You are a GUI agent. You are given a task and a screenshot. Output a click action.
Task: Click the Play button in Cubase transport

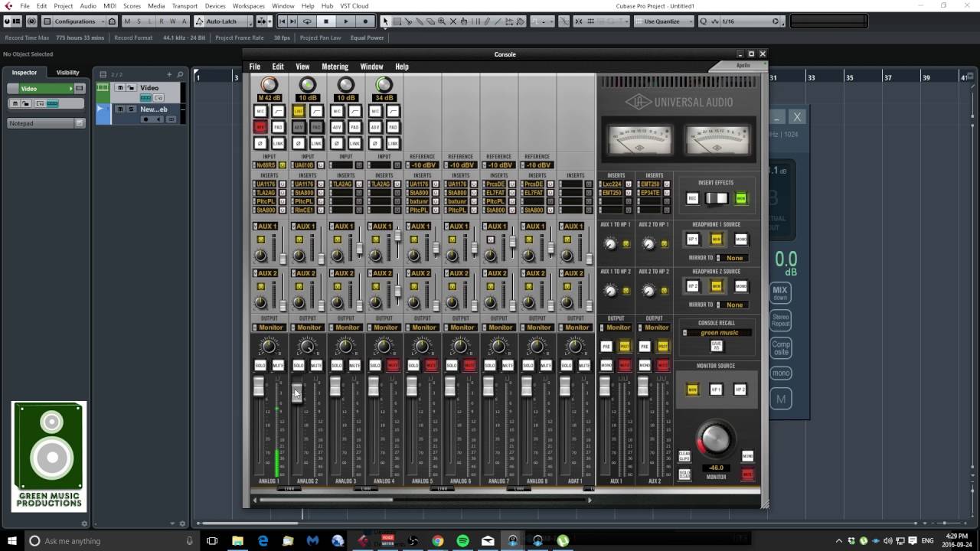(345, 21)
